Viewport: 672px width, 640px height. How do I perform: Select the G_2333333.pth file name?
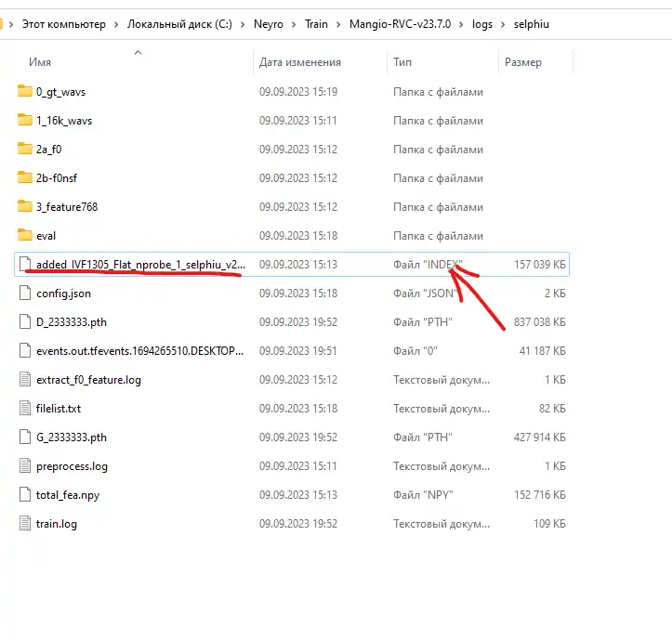[72, 438]
